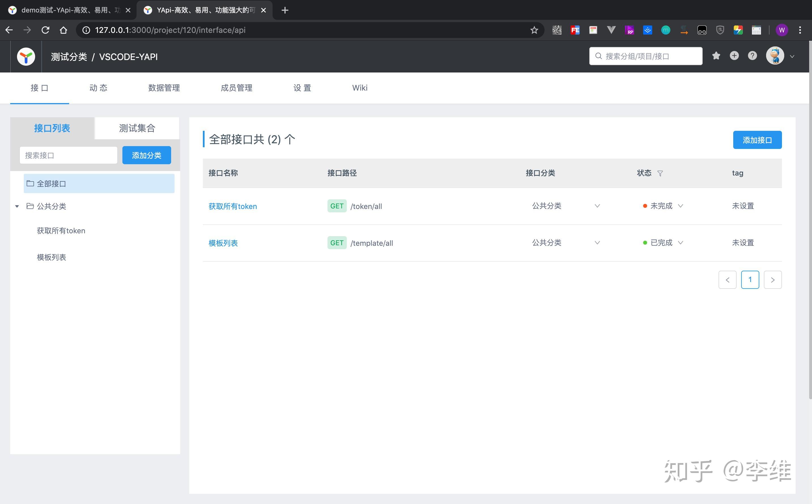Open the 已完成 status dropdown for 模板列表
This screenshot has height=504, width=812.
(x=681, y=243)
